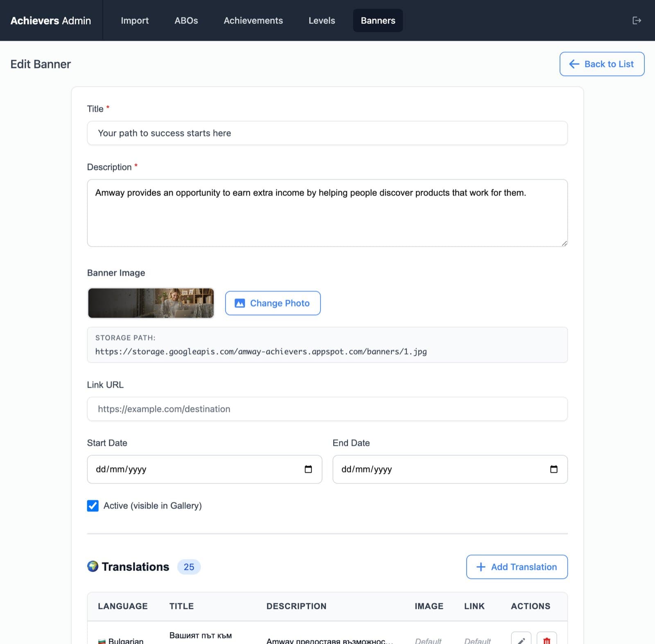Screen dimensions: 655x644
Task: Switch to the ABOs tab
Action: tap(186, 20)
